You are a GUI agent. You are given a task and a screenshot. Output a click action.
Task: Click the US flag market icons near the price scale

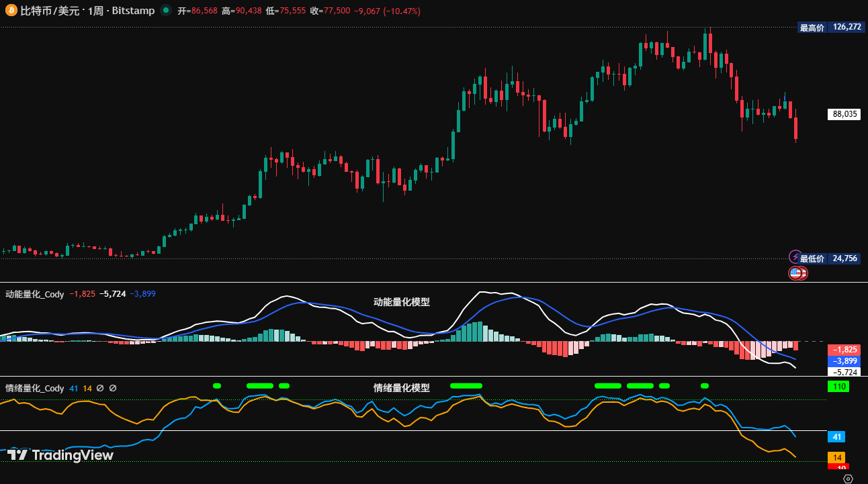[x=797, y=273]
